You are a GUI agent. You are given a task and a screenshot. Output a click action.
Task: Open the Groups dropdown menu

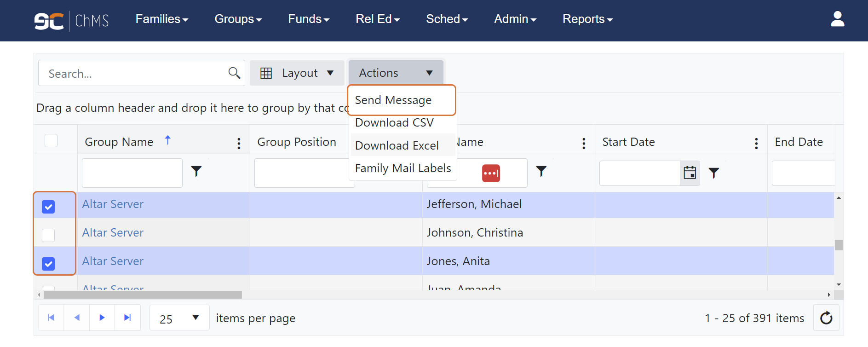[238, 19]
